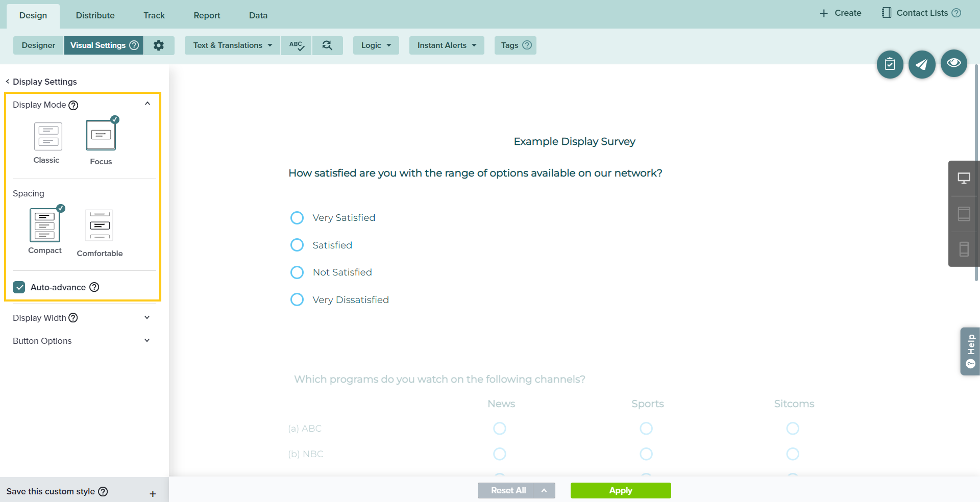Uncheck the Auto-advance checkbox
Screen dimensions: 980x502
click(19, 287)
